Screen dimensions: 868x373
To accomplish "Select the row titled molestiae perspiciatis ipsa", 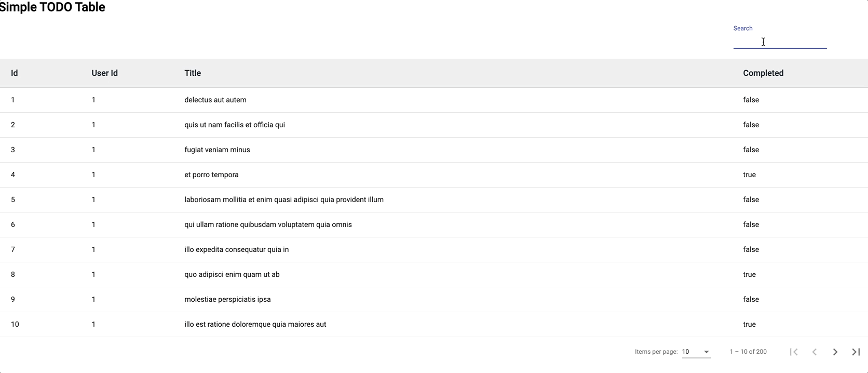I will point(227,299).
